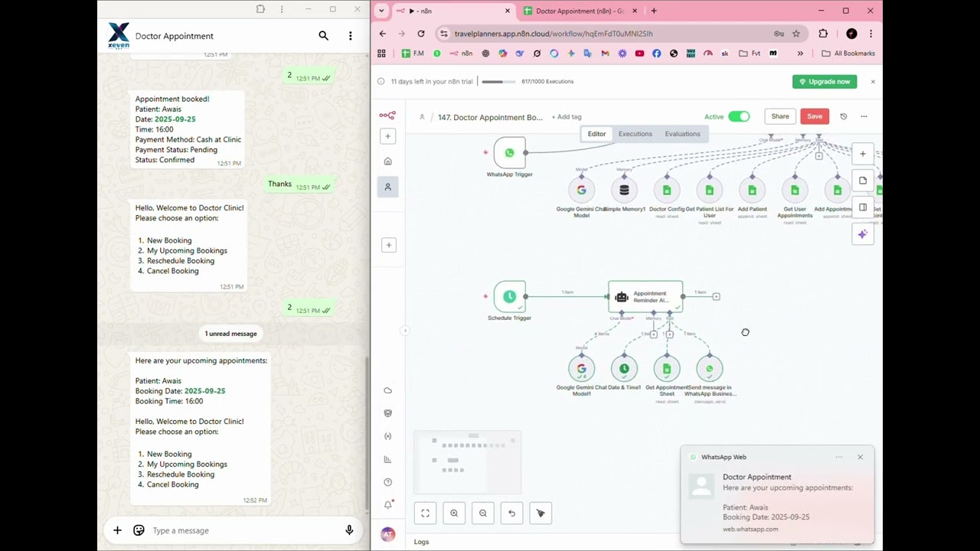
Task: Open the emoji picker in WhatsApp
Action: (x=139, y=530)
